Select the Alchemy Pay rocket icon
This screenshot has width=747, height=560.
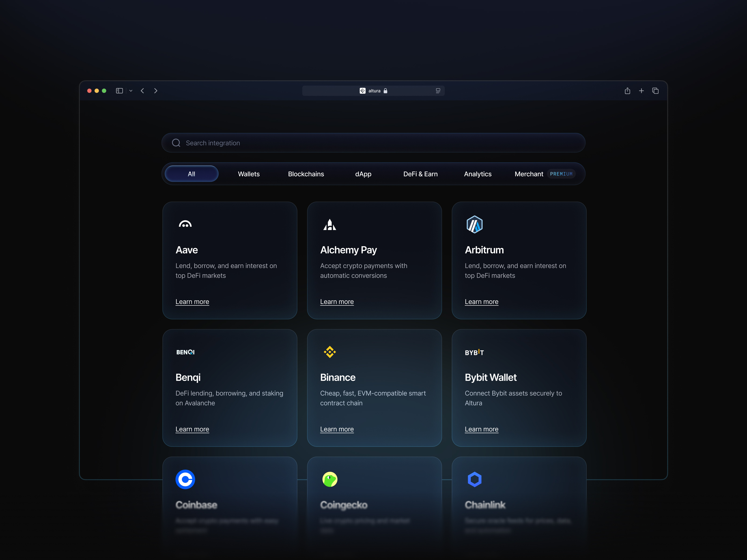click(330, 224)
